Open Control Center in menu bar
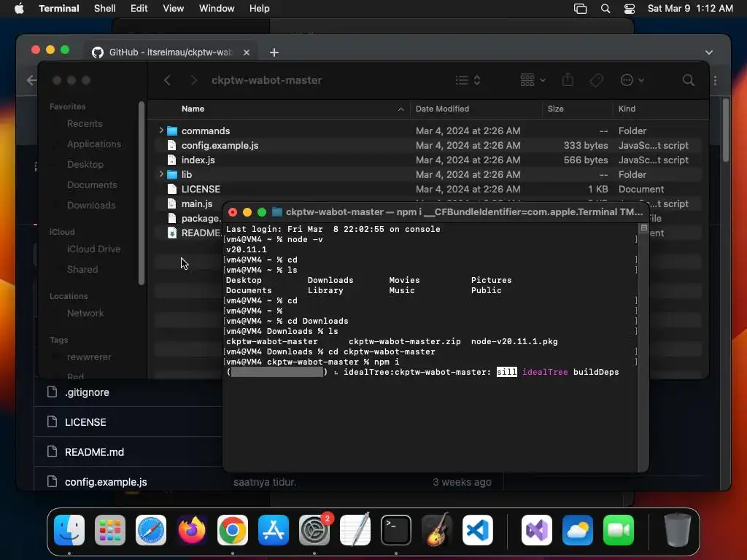Viewport: 747px width, 560px height. coord(630,9)
